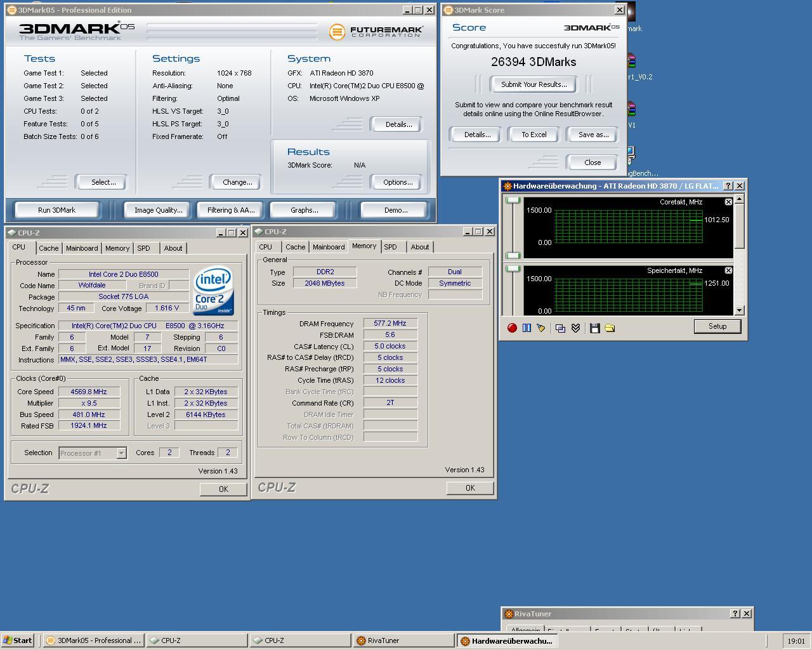Click the Intel Core 2 Duo logo
812x650 pixels.
click(x=214, y=290)
